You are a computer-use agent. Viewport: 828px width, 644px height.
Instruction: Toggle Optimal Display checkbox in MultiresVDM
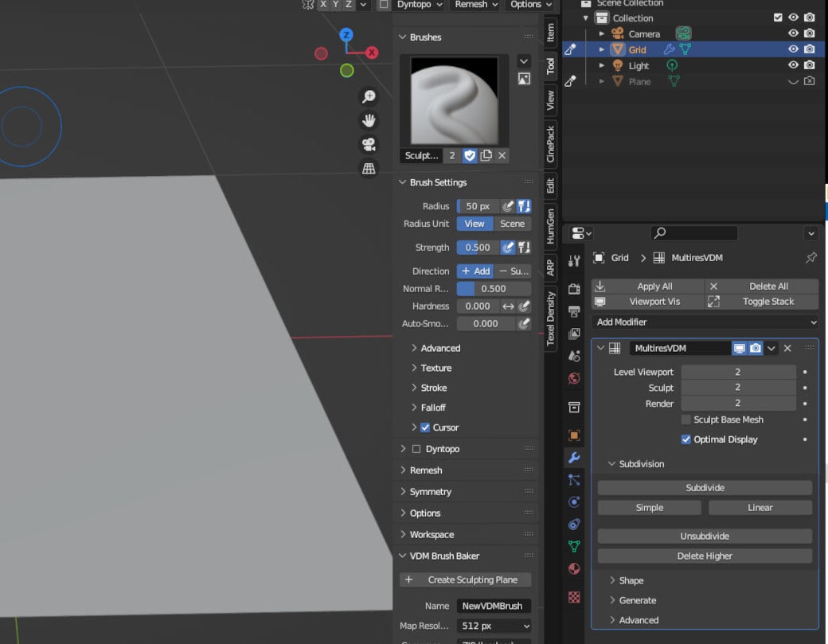(685, 439)
